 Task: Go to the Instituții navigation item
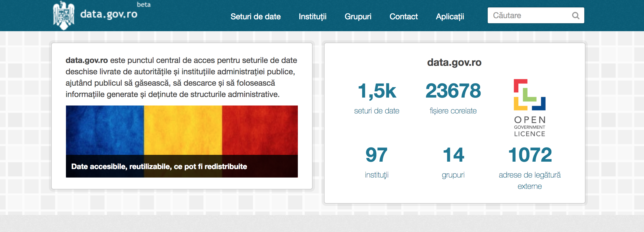pyautogui.click(x=312, y=16)
